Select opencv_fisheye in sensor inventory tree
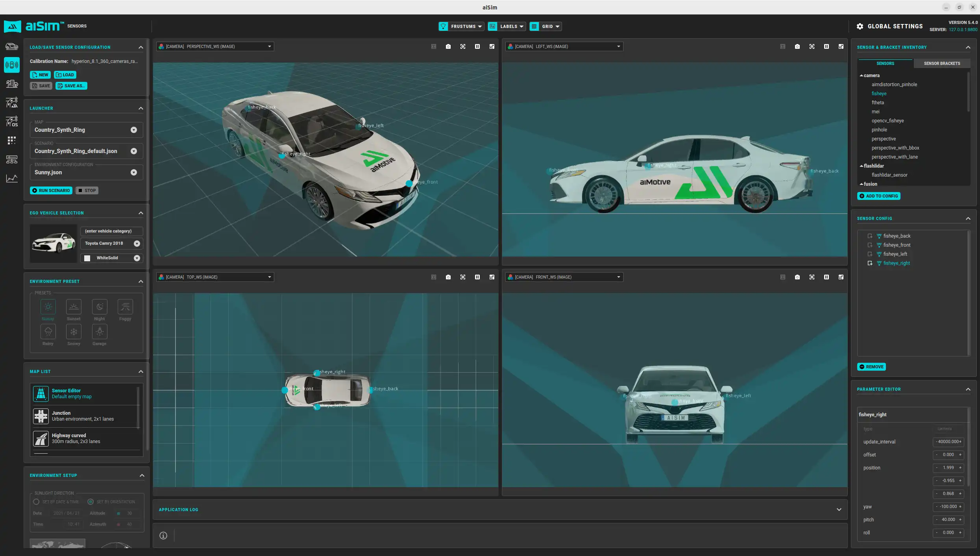This screenshot has width=980, height=556. 888,121
